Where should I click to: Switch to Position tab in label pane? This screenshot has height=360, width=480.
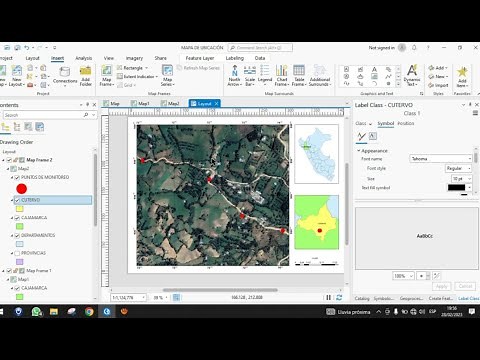[406, 123]
